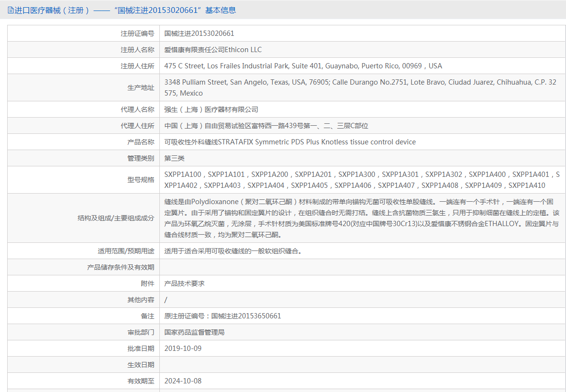Click the 审批部门 label
Viewport: 566px width, 392px height.
[x=141, y=332]
